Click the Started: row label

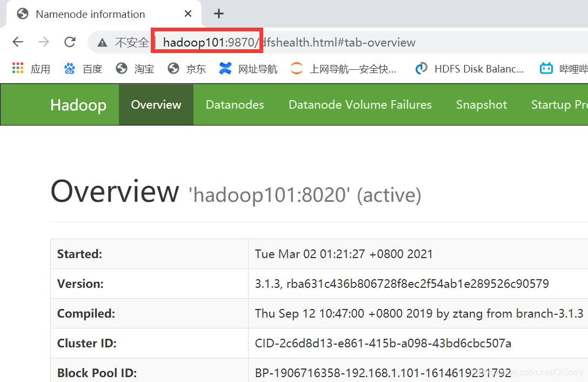[x=79, y=254]
